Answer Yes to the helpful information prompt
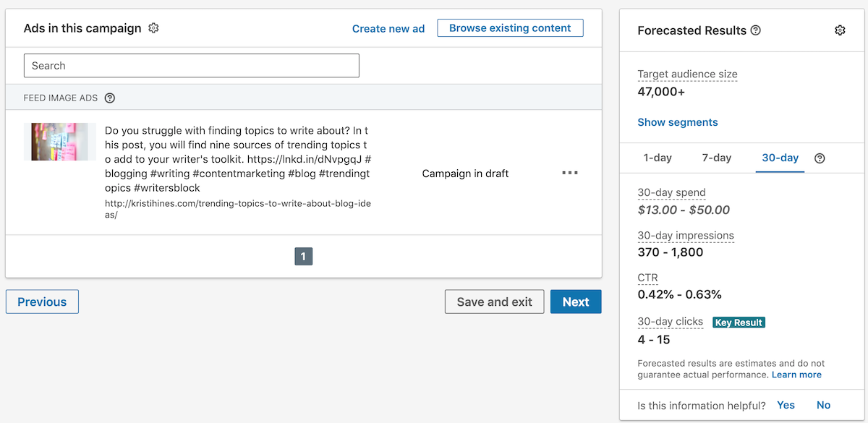Image resolution: width=868 pixels, height=423 pixels. 786,405
